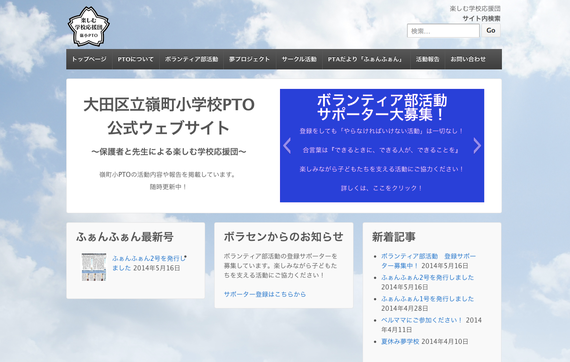
Task: Select サークル活動 menu item
Action: [x=299, y=59]
